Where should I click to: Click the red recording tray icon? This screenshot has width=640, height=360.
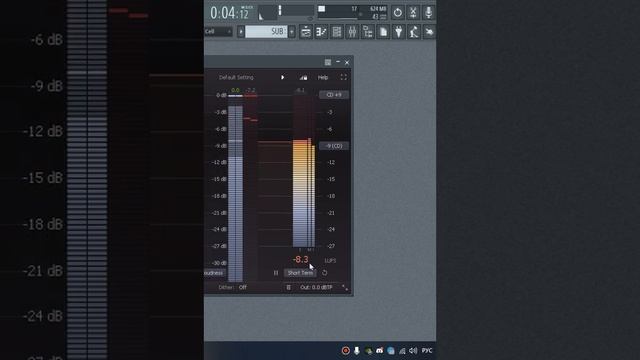[346, 351]
